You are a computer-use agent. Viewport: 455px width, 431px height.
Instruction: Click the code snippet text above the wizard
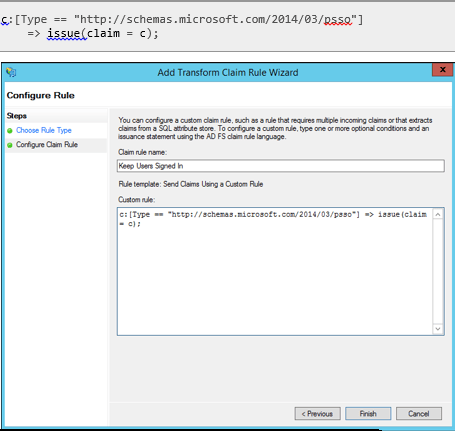click(182, 26)
